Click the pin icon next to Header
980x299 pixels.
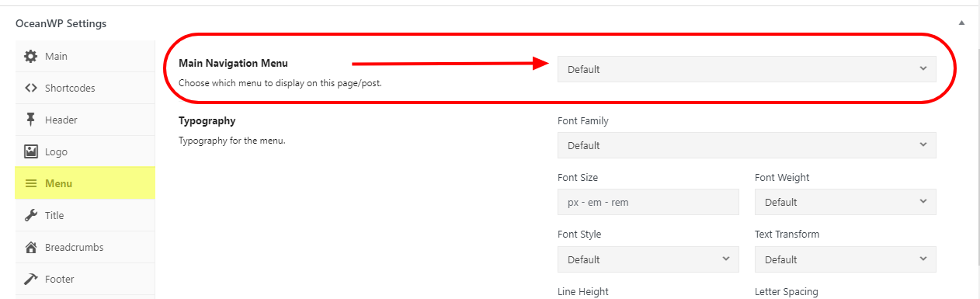coord(31,120)
